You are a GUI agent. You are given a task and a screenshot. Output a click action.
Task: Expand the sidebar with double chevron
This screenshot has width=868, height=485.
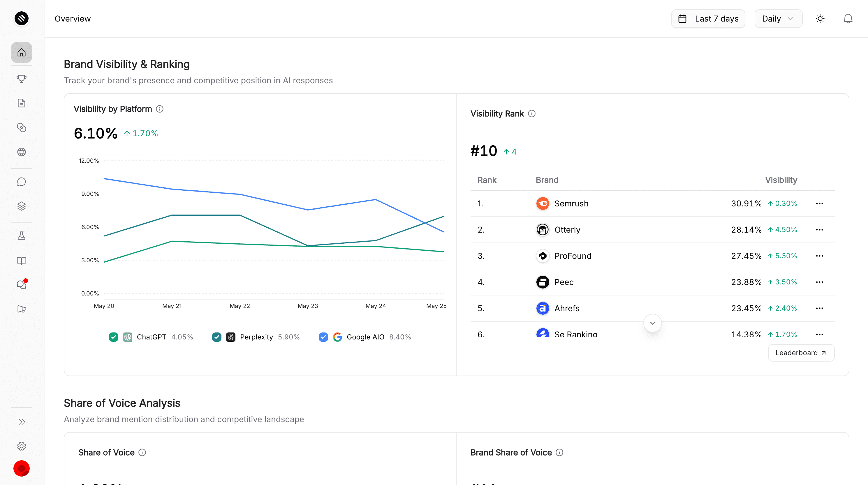click(x=22, y=422)
